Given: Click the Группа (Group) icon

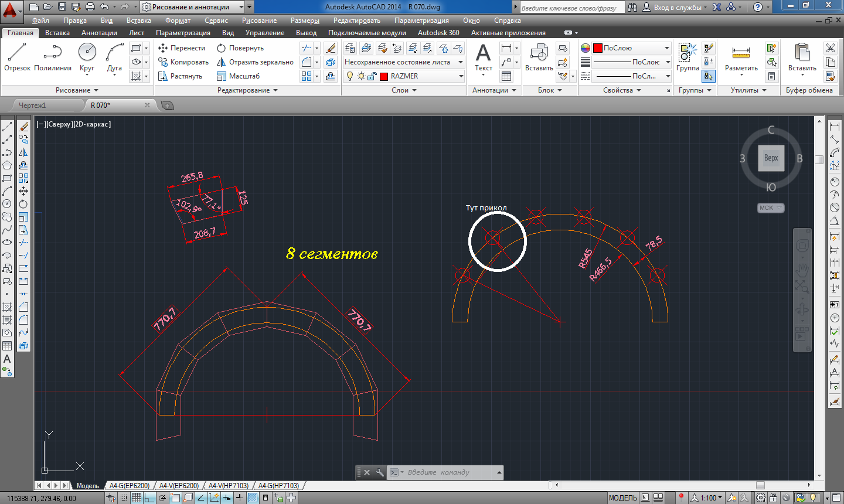Looking at the screenshot, I should (x=687, y=57).
